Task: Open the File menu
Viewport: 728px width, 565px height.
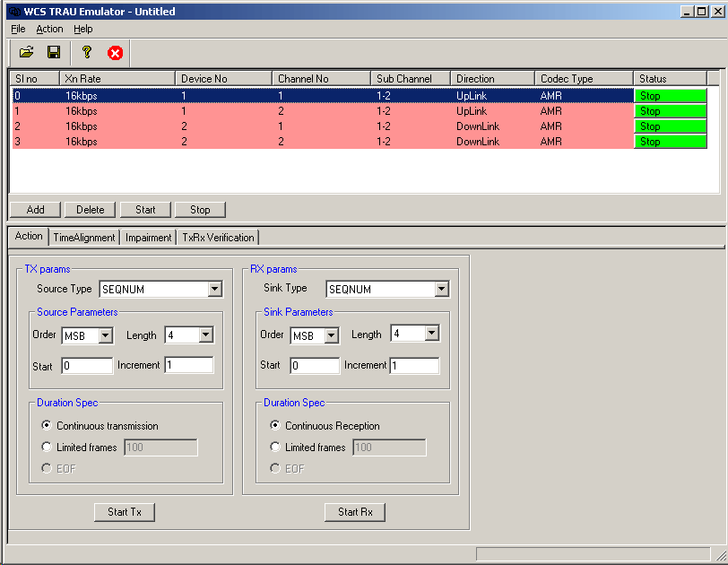Action: [x=18, y=29]
